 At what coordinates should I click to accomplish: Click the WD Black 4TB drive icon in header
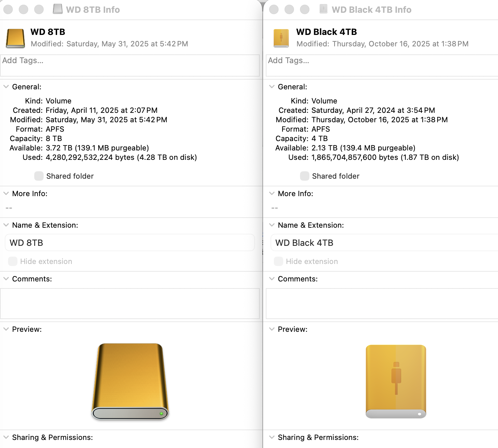281,38
